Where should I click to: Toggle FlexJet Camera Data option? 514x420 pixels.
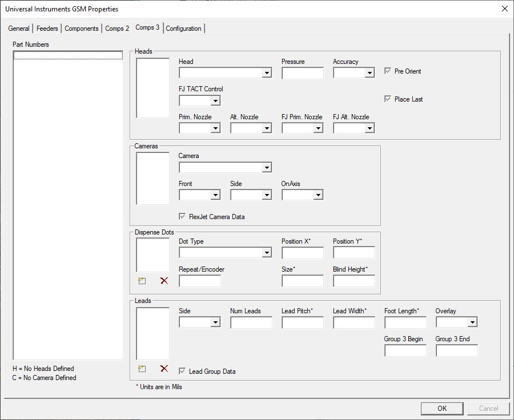pos(182,216)
